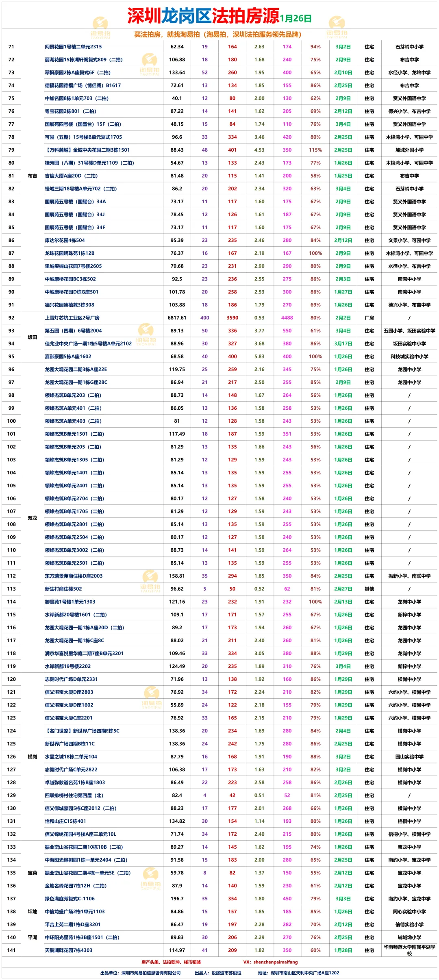Click the discount percentage 115%

click(x=315, y=150)
